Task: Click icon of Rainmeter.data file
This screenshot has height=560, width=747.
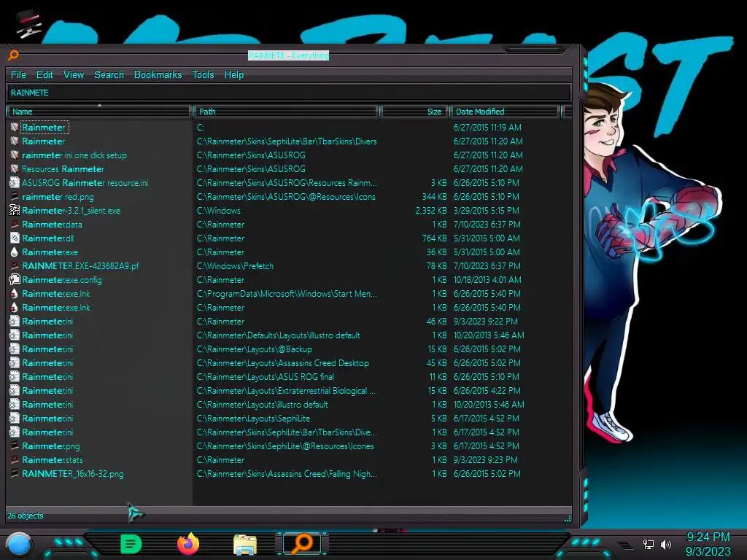Action: [x=15, y=224]
